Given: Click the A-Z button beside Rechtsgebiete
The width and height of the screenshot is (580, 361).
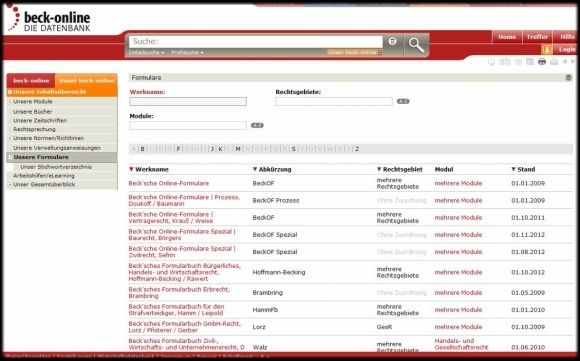Looking at the screenshot, I should 403,101.
